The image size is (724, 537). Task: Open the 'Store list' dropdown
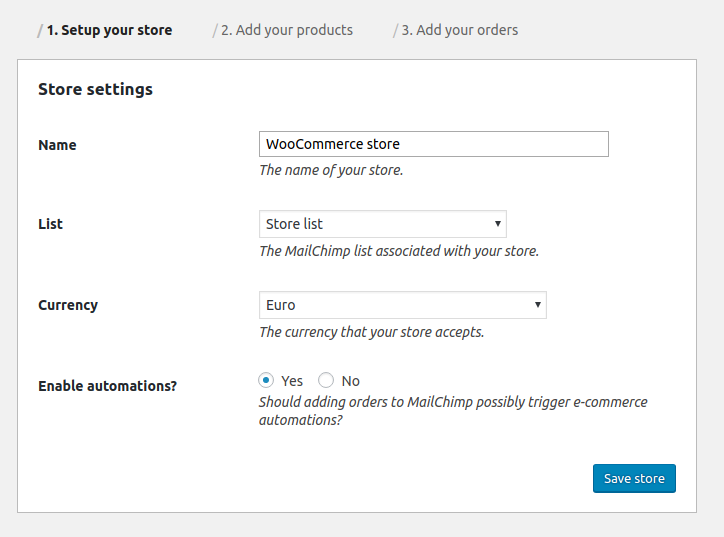coord(382,224)
